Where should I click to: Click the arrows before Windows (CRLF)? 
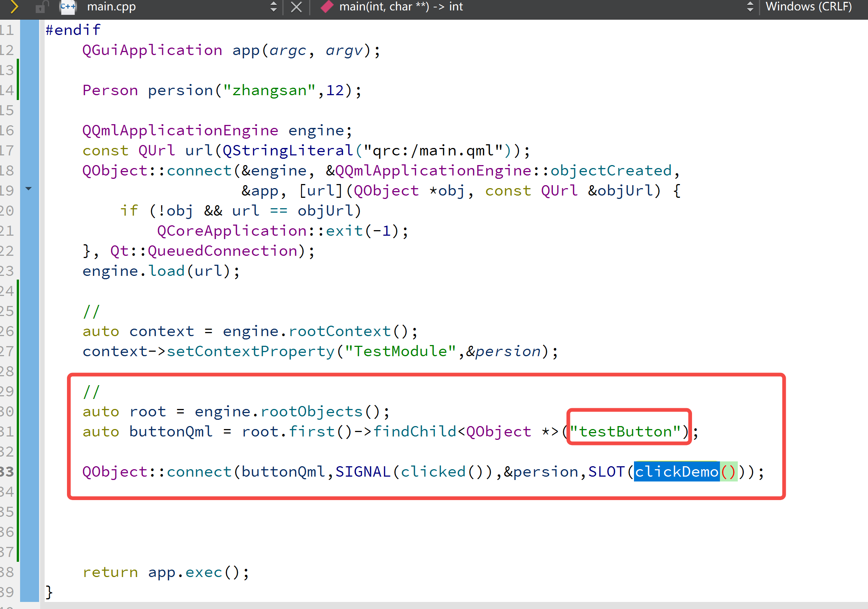pyautogui.click(x=750, y=7)
